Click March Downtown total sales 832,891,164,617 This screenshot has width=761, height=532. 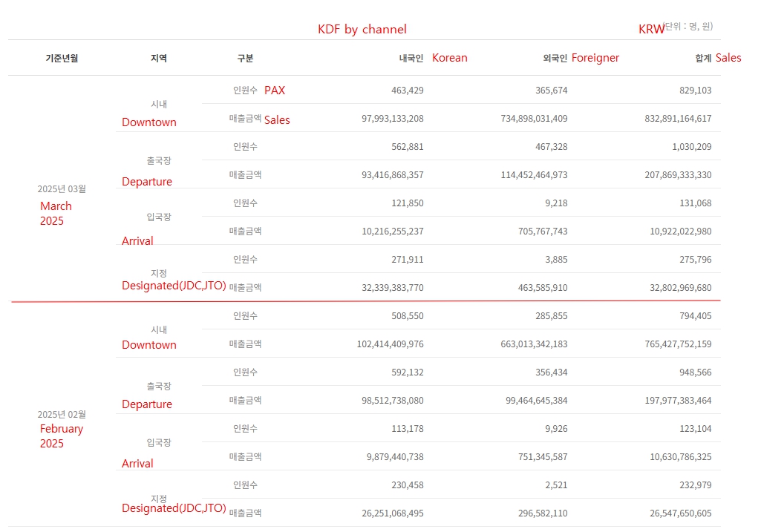point(678,118)
